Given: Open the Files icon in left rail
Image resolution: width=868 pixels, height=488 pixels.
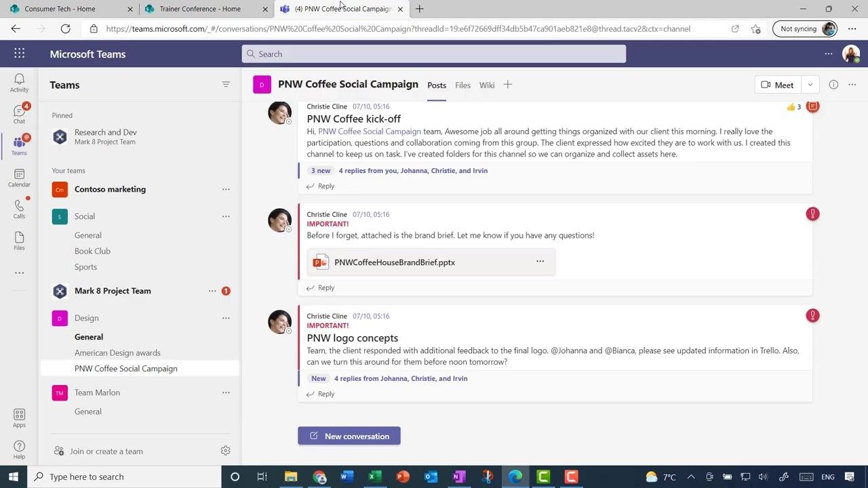Looking at the screenshot, I should 19,241.
